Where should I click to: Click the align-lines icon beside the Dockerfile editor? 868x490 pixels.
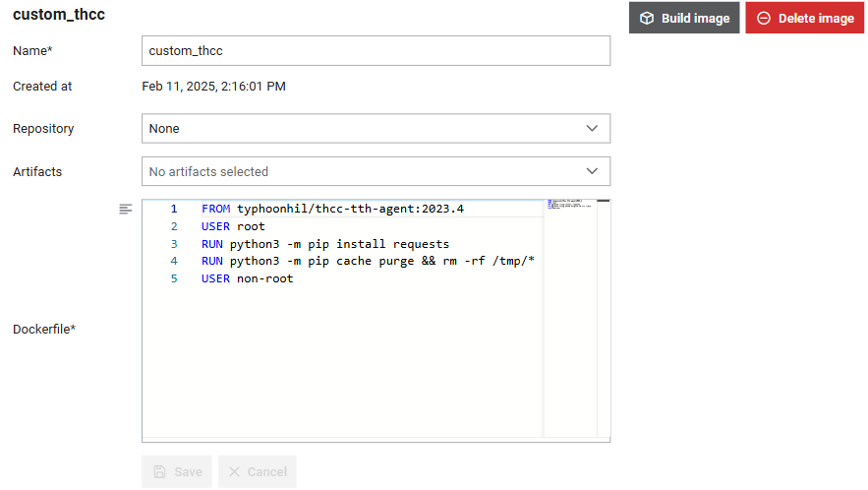[126, 209]
